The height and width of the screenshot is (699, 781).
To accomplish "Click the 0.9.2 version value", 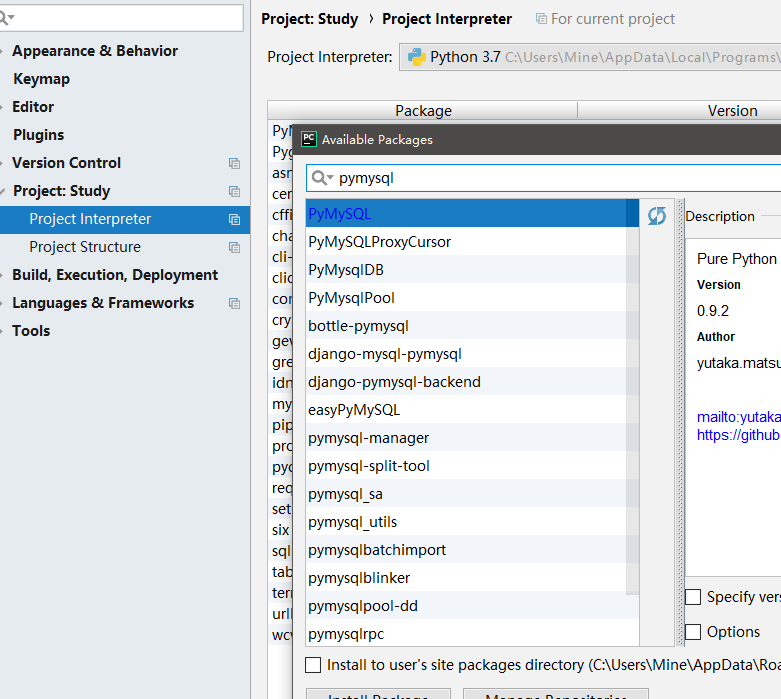I will pos(713,311).
